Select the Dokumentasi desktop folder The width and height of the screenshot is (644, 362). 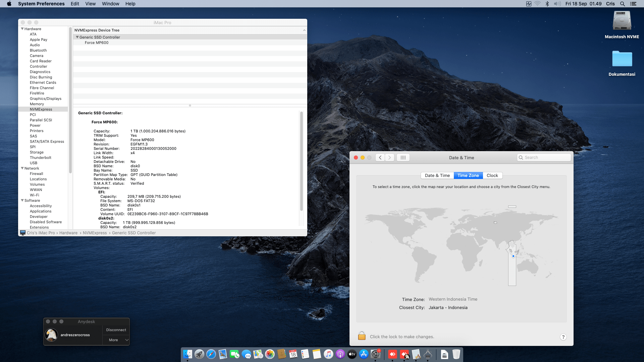(x=622, y=63)
